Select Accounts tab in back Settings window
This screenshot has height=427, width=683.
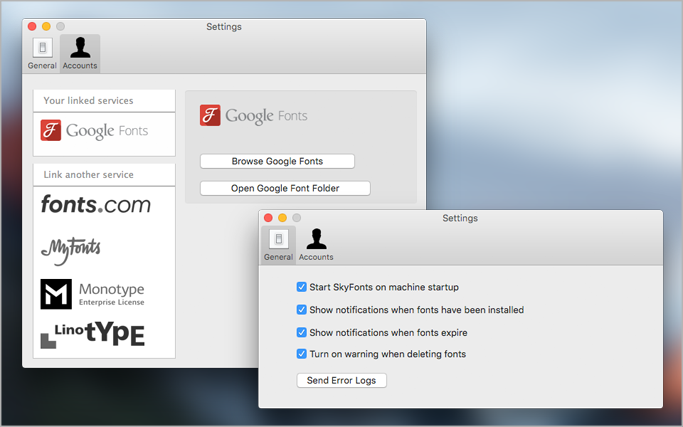[80, 54]
